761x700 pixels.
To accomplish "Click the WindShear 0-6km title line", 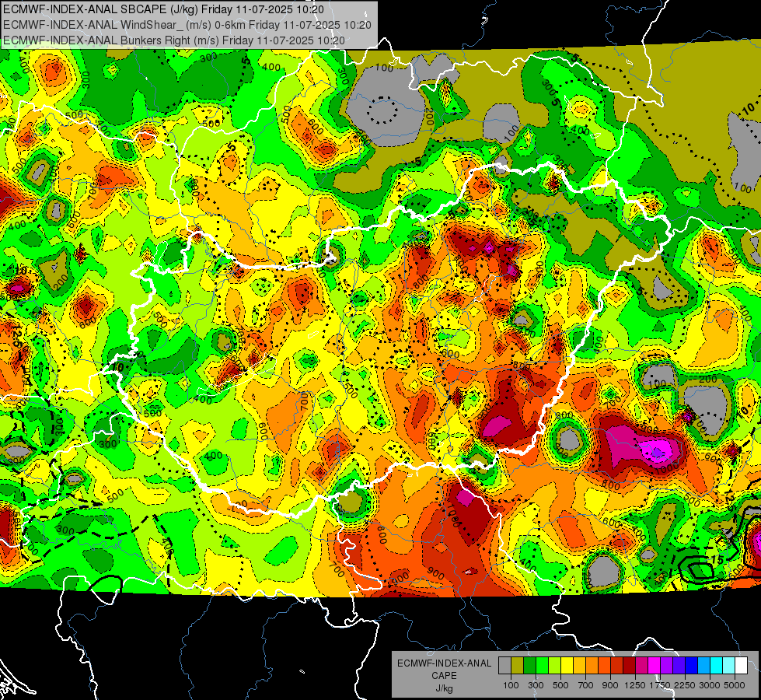I will [x=187, y=25].
